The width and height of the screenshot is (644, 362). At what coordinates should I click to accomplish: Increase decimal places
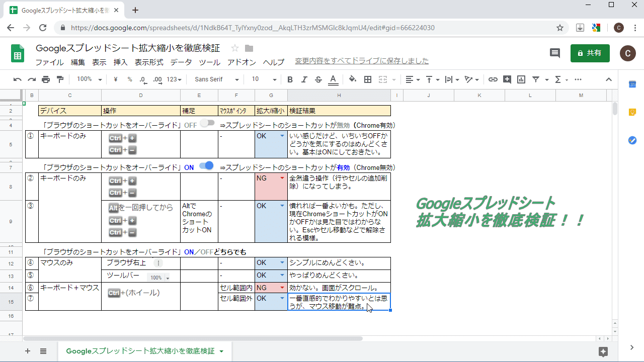pyautogui.click(x=157, y=79)
